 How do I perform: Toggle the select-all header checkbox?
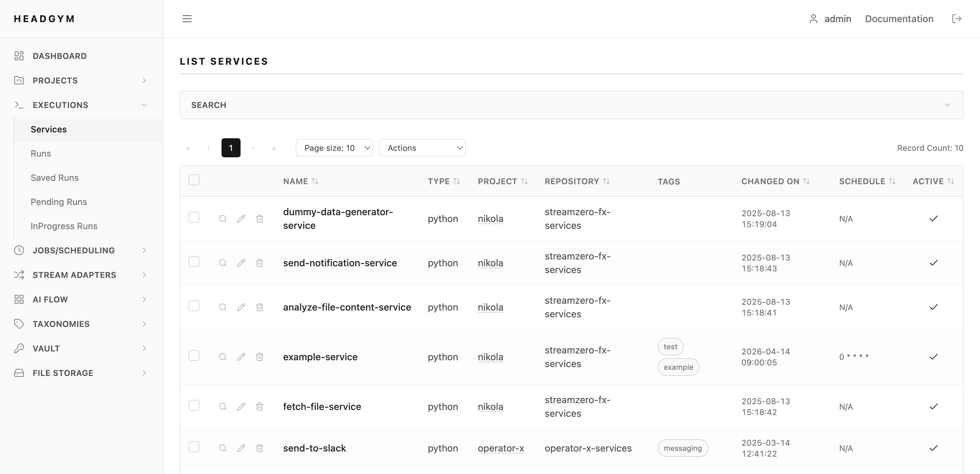coord(194,180)
